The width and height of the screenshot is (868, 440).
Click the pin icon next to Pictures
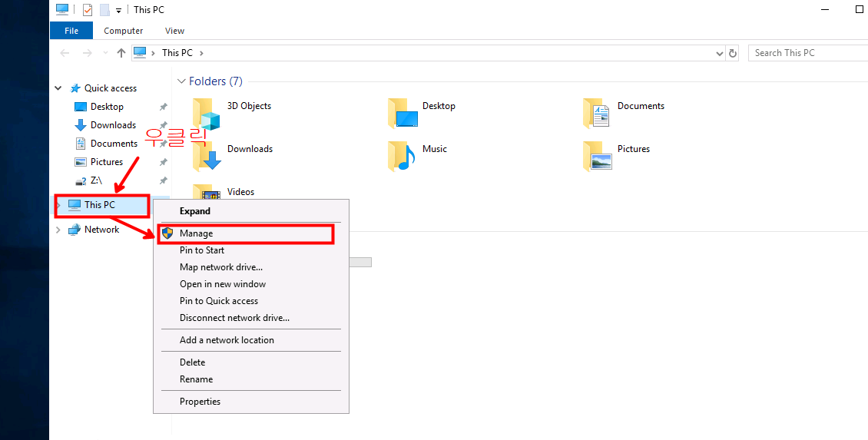coord(164,162)
